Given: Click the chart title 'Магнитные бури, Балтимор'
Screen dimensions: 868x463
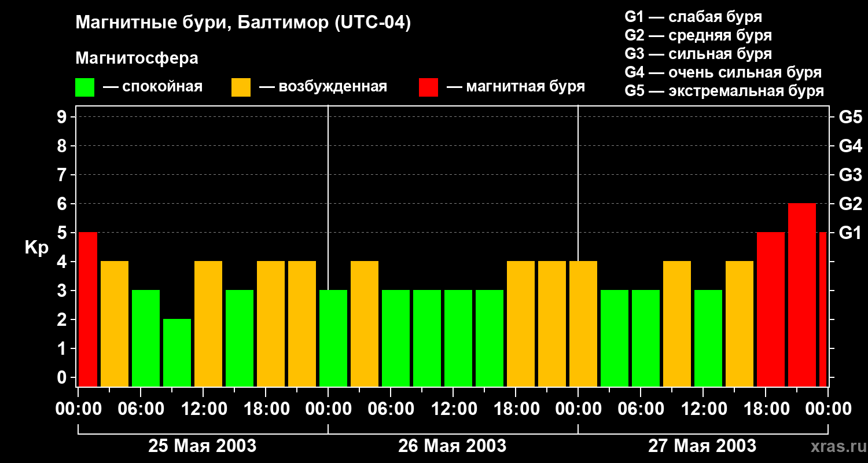Looking at the screenshot, I should coord(243,23).
